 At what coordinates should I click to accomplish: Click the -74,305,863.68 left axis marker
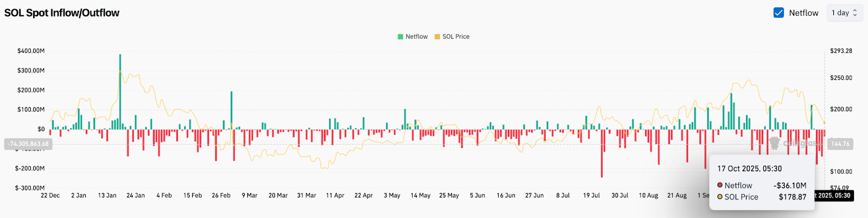(28, 144)
